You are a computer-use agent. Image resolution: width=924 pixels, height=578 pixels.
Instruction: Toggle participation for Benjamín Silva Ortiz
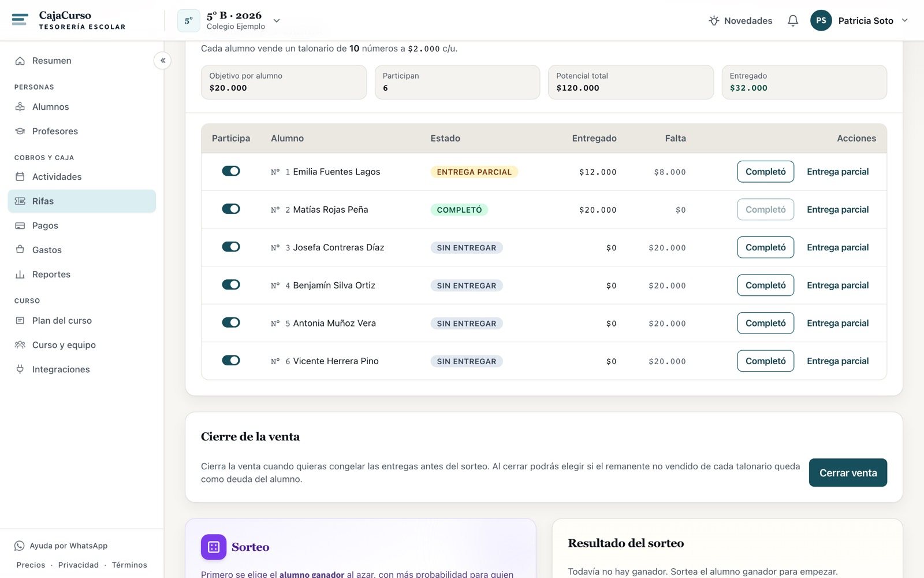(231, 284)
